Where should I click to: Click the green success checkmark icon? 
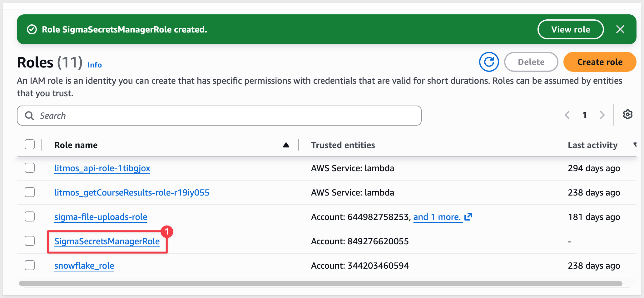[32, 30]
